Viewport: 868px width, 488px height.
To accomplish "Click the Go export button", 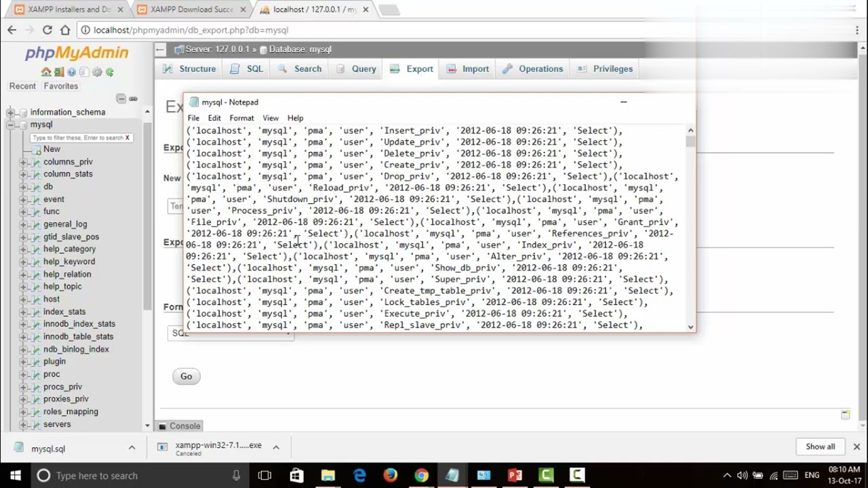I will tap(186, 377).
